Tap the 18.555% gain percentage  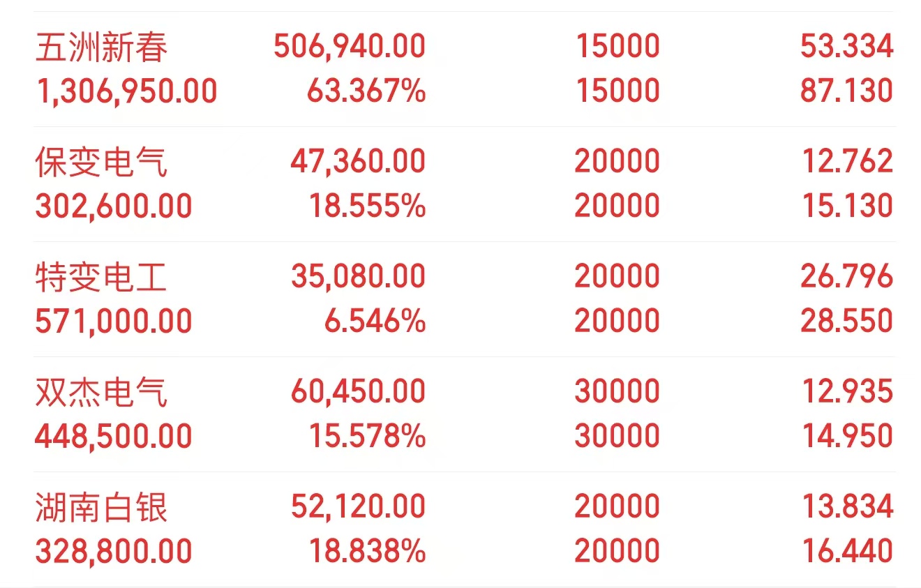click(x=367, y=206)
